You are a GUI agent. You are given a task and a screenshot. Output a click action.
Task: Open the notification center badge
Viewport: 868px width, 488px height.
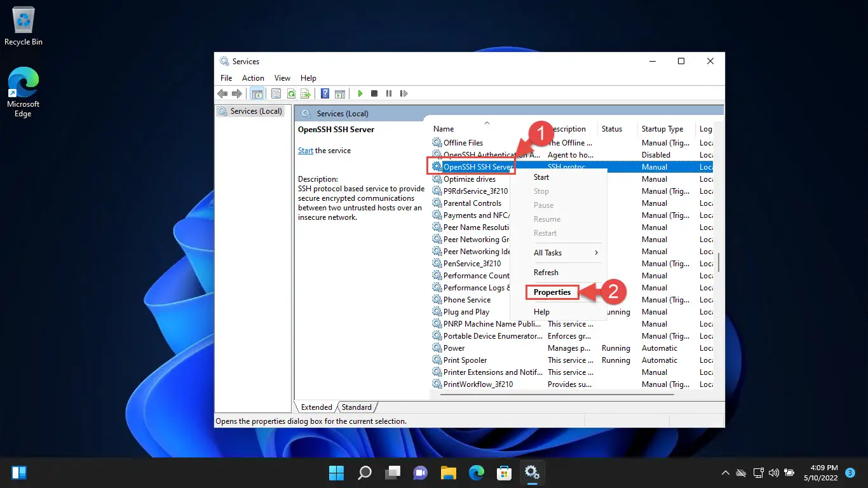[x=850, y=472]
